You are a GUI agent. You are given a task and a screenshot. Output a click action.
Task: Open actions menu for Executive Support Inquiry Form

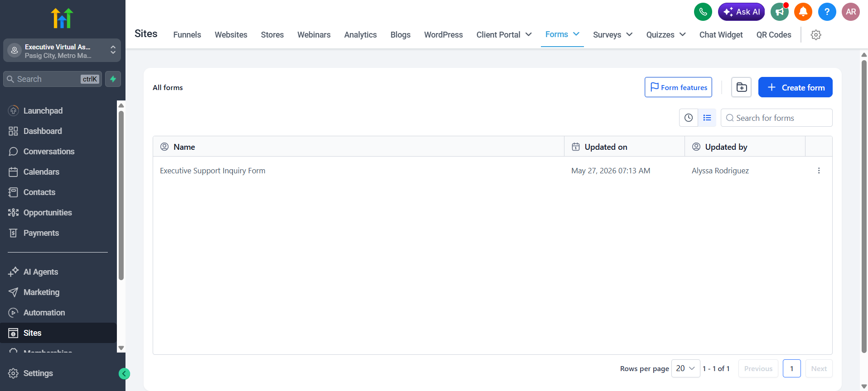(x=819, y=171)
